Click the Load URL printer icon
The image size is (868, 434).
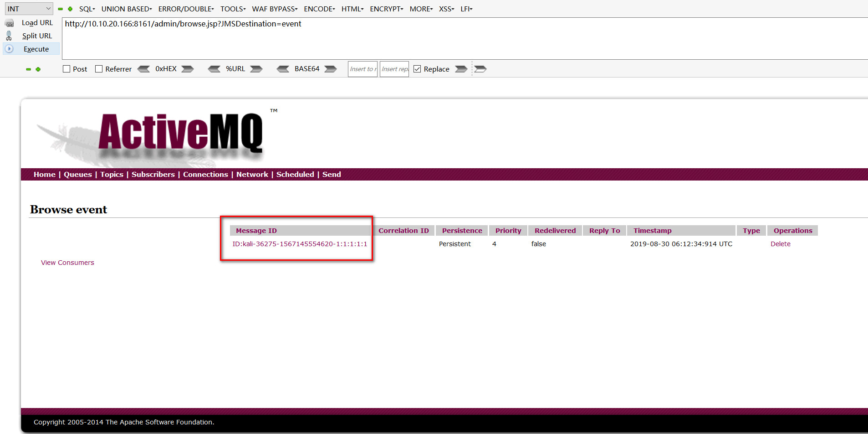(9, 23)
